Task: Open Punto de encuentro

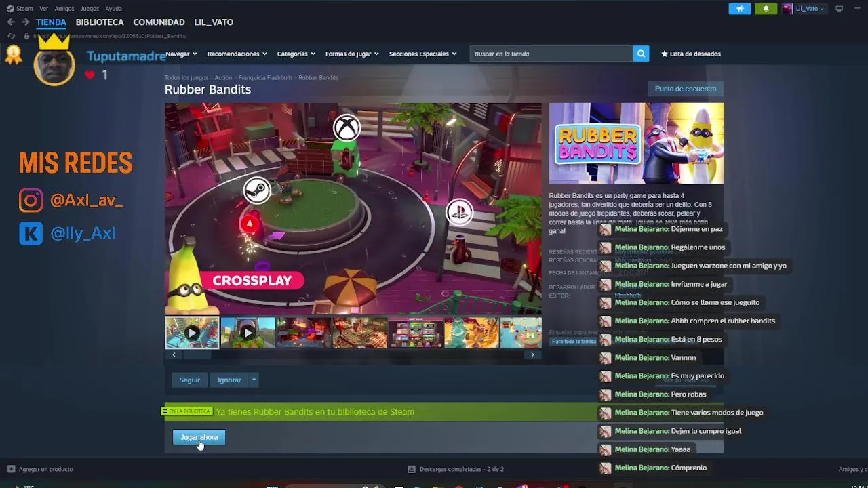Action: pos(686,89)
